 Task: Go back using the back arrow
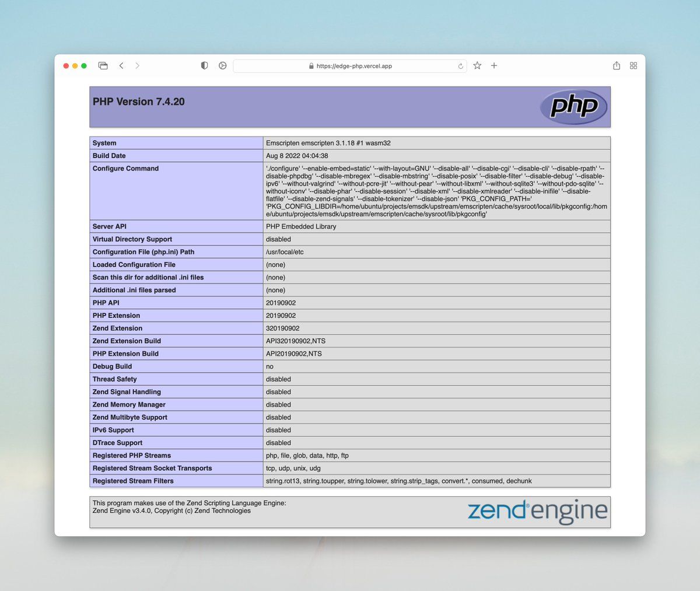(121, 66)
